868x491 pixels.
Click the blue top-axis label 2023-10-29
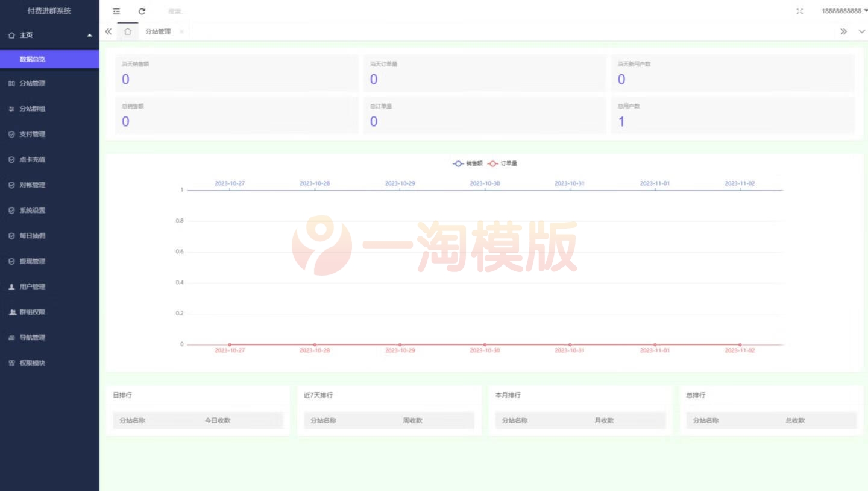[400, 183]
